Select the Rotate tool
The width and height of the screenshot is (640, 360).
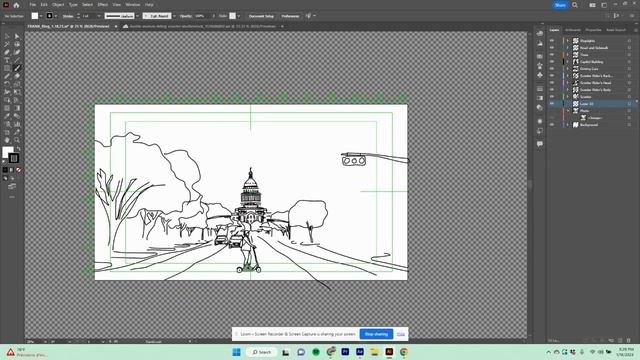(x=7, y=84)
